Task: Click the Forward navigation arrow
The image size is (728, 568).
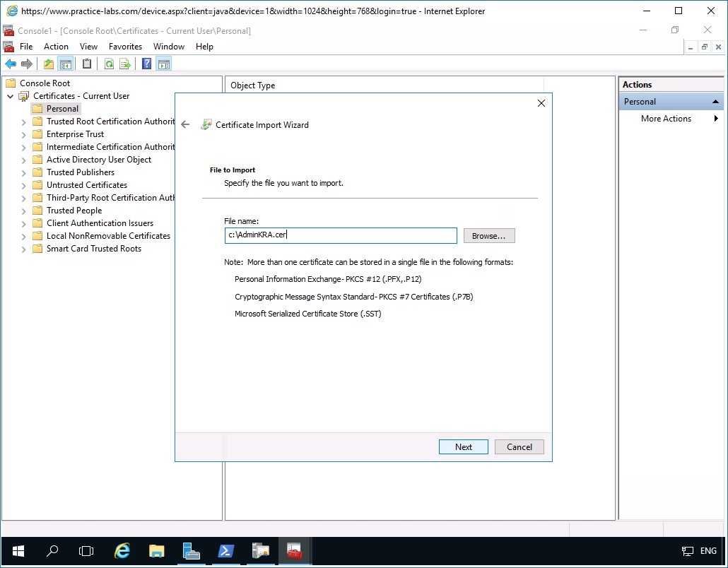Action: tap(27, 64)
